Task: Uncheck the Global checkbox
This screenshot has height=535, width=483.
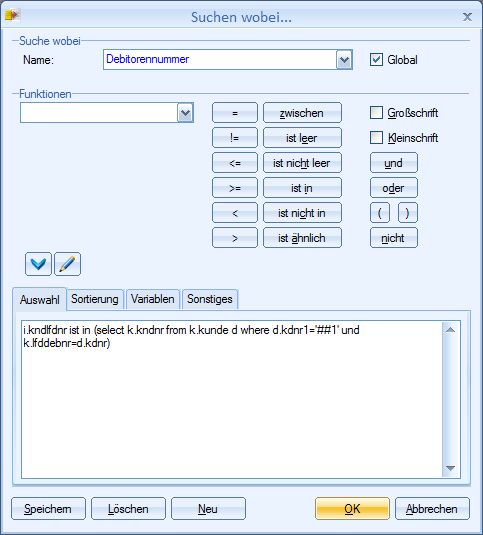Action: click(376, 60)
